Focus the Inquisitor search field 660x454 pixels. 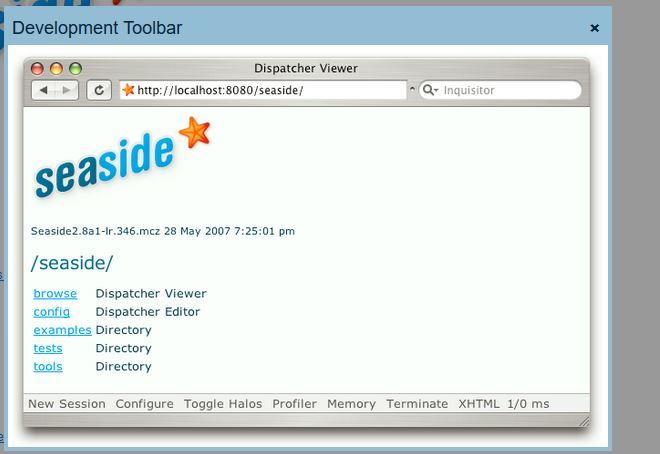tap(505, 90)
